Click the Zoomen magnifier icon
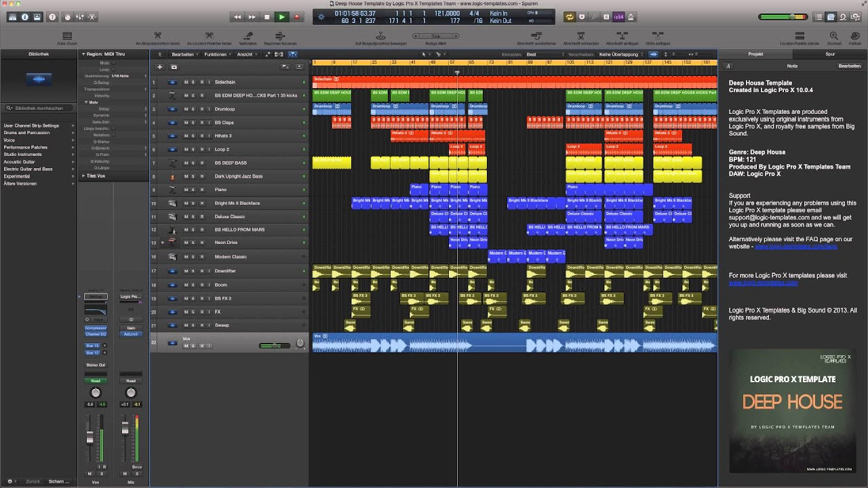Image resolution: width=868 pixels, height=488 pixels. (x=833, y=35)
